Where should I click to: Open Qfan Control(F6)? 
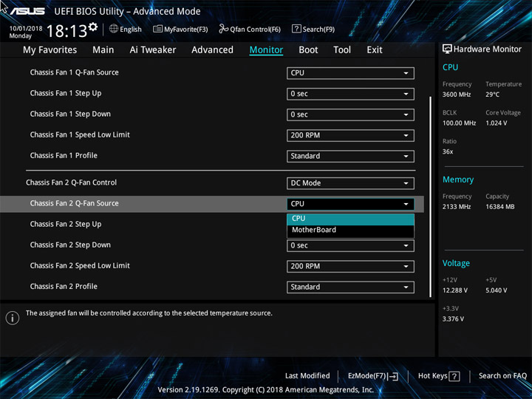[250, 29]
